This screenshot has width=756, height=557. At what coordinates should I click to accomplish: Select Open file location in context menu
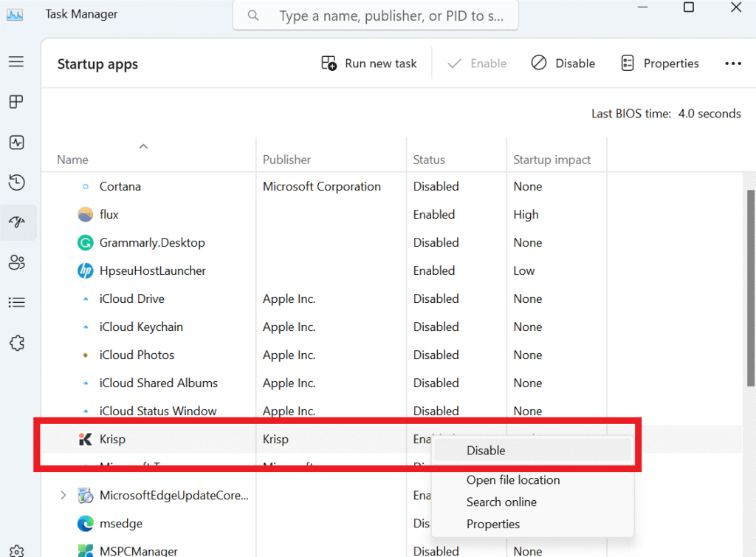[513, 479]
